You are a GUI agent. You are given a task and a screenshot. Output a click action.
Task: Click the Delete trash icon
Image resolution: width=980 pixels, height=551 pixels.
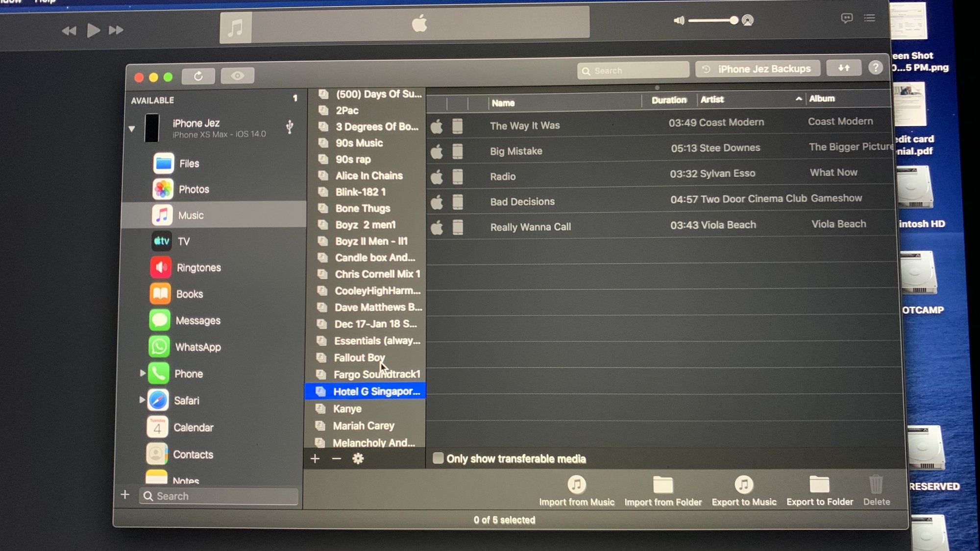[x=876, y=485]
